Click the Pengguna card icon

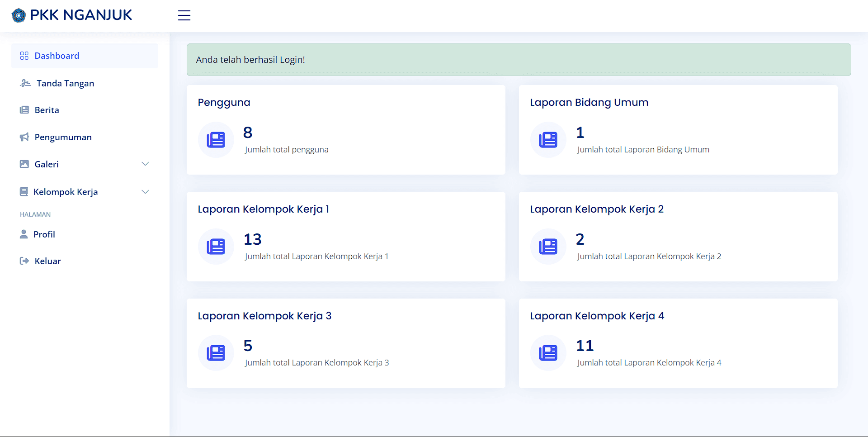point(216,140)
